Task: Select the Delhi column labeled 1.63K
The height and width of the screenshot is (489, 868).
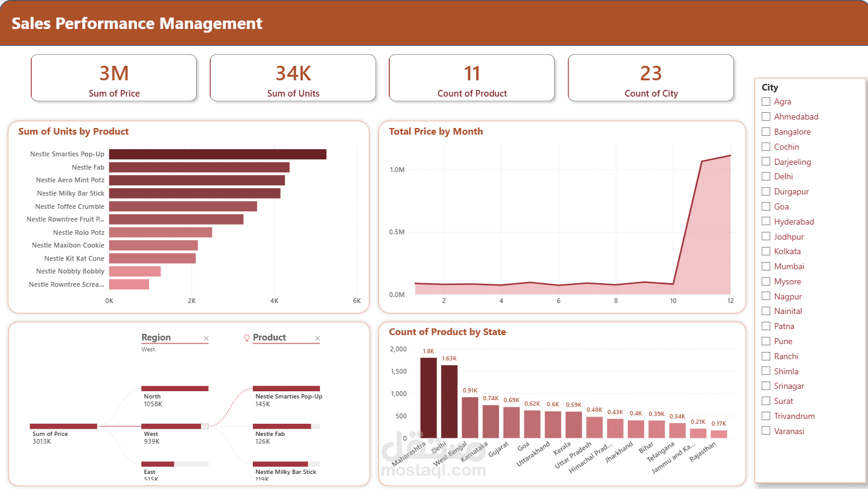Action: coord(449,401)
